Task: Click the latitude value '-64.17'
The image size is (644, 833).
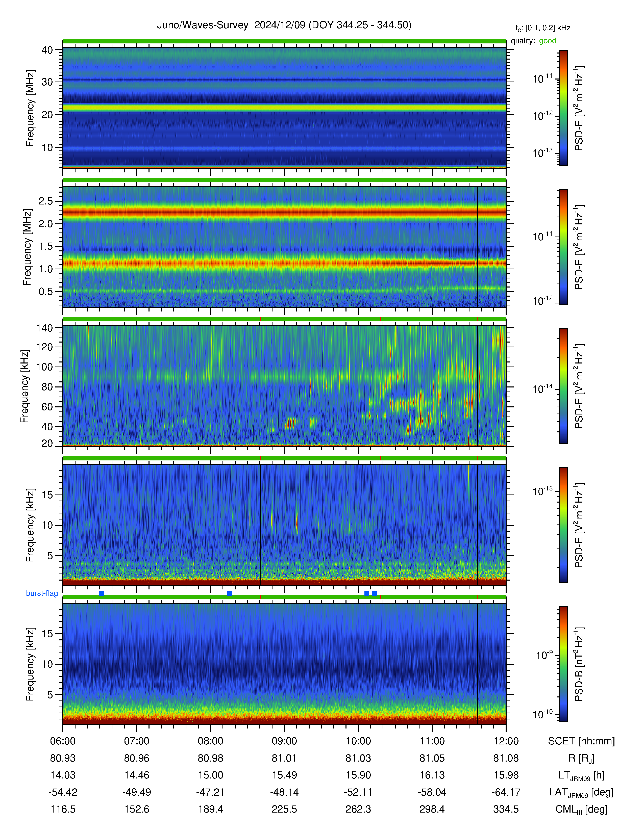Action: tap(506, 792)
